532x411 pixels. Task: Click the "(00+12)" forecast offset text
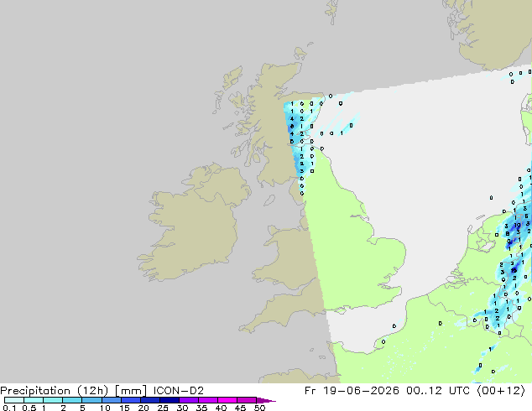[501, 391]
